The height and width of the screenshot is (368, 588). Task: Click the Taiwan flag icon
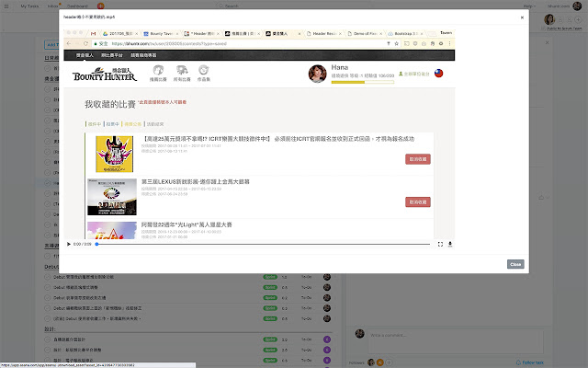(x=437, y=72)
